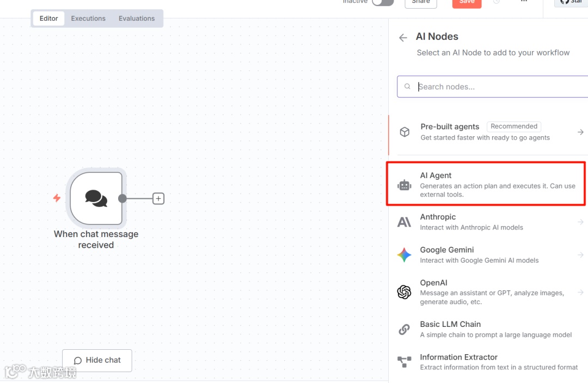588x383 pixels.
Task: Click the Google Gemini star icon
Action: (x=404, y=255)
